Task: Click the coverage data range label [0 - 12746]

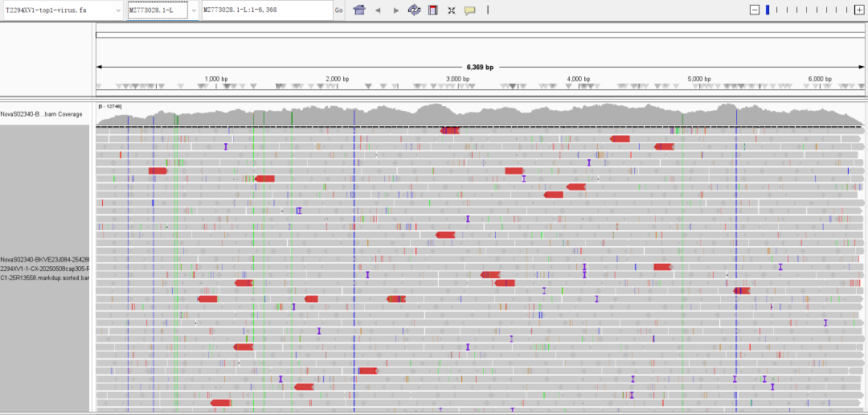Action: coord(110,106)
